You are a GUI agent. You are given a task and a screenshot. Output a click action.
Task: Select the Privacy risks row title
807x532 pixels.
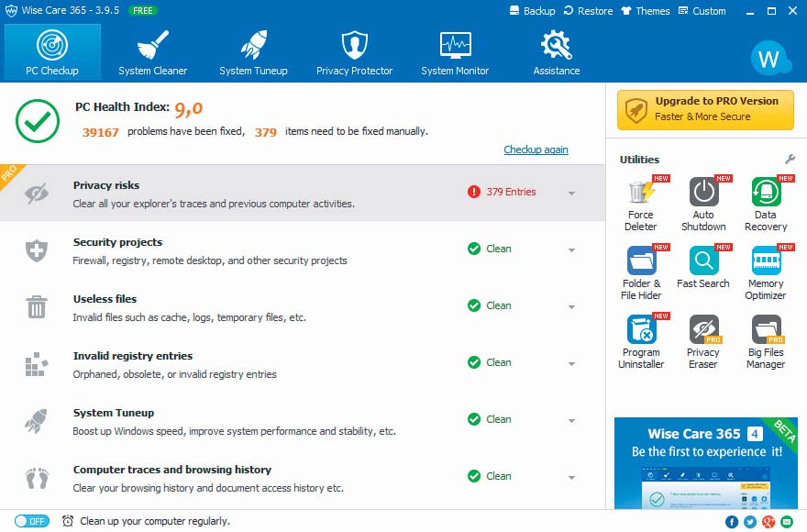pyautogui.click(x=106, y=185)
